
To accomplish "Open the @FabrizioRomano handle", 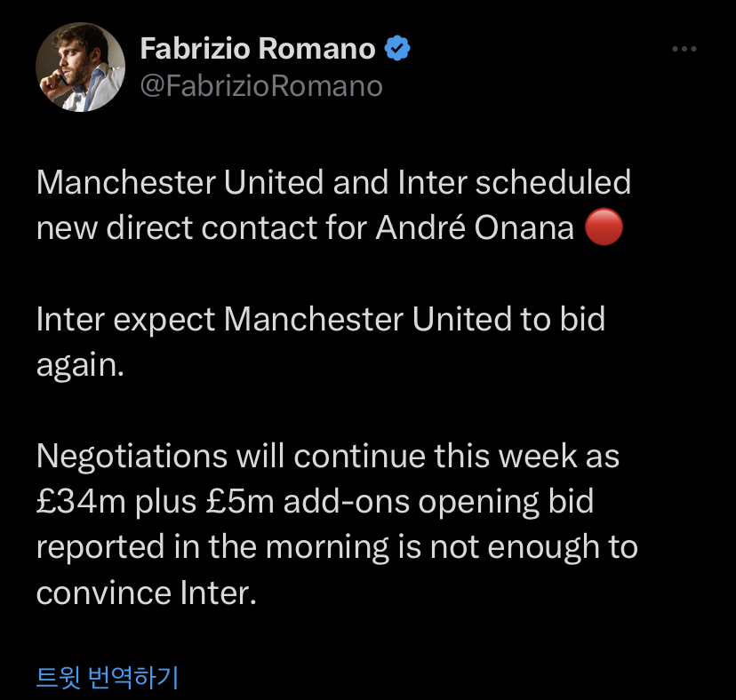I will click(261, 86).
